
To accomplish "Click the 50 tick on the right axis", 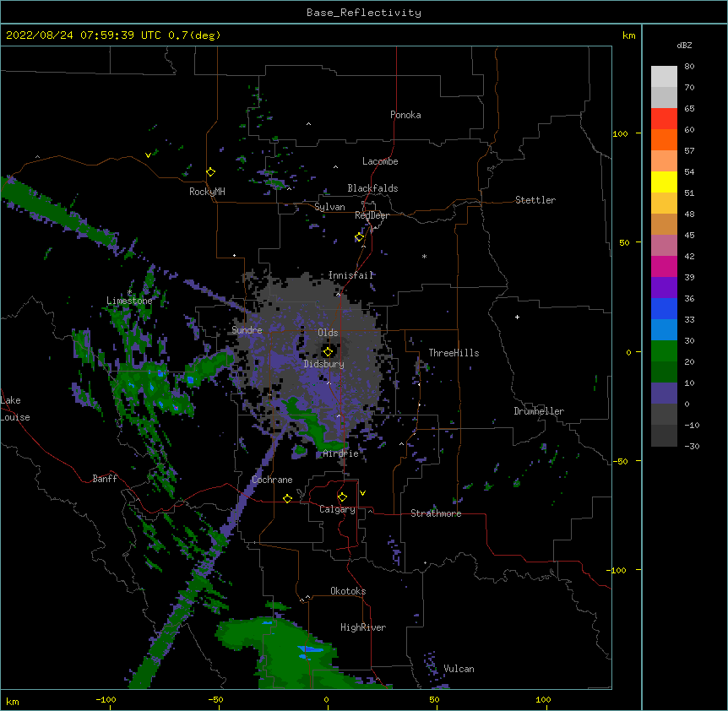I will point(624,242).
